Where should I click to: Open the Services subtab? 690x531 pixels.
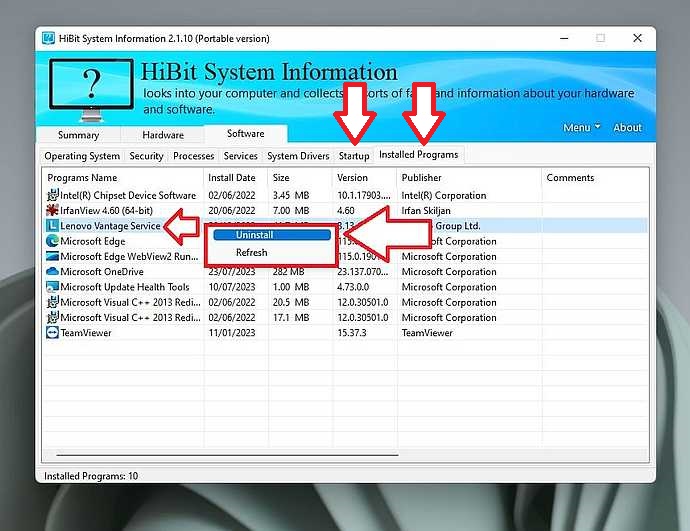[x=240, y=156]
